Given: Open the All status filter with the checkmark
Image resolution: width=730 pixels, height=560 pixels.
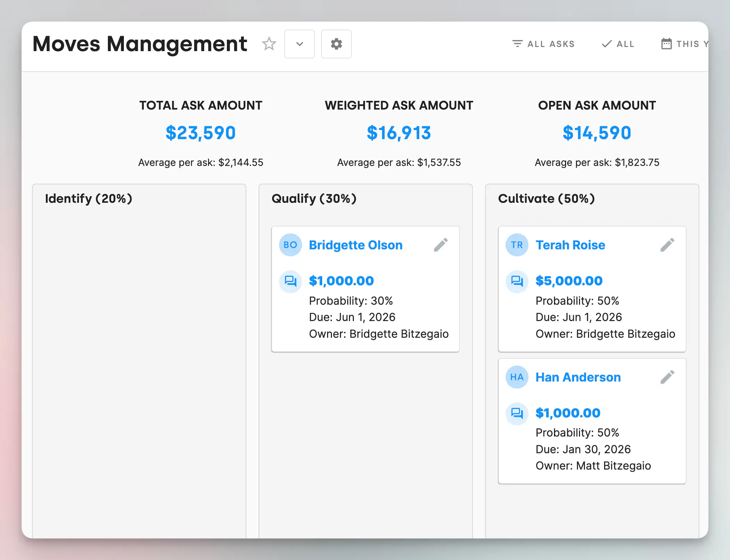Looking at the screenshot, I should (618, 44).
